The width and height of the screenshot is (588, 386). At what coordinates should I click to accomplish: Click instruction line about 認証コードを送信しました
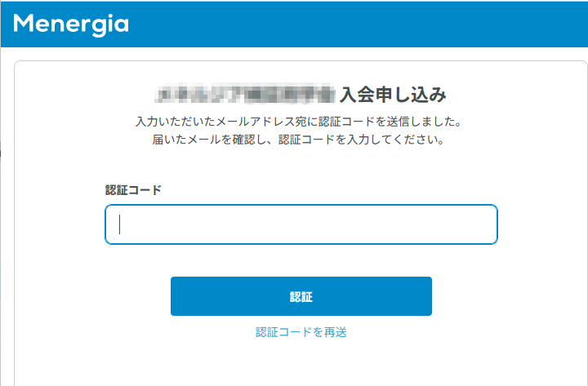tap(299, 122)
